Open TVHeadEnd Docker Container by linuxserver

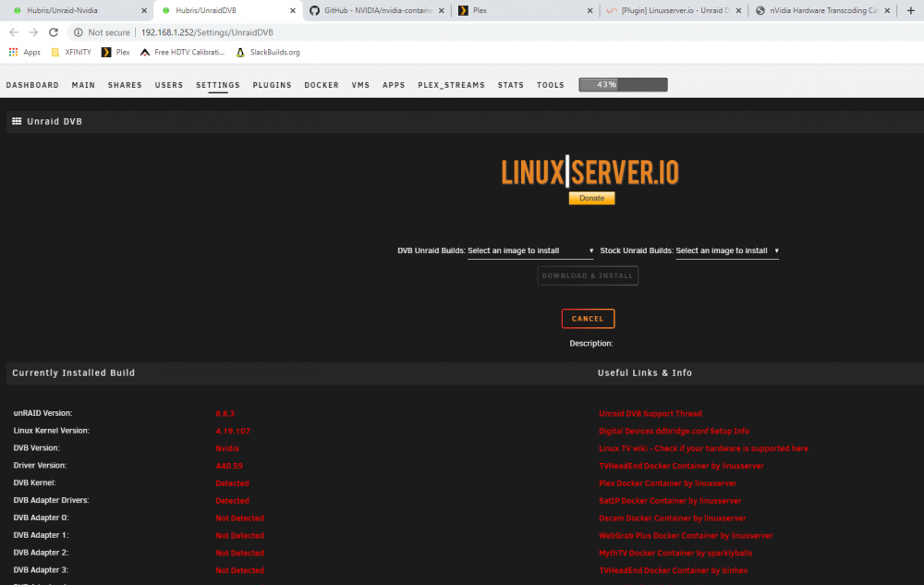coord(681,466)
